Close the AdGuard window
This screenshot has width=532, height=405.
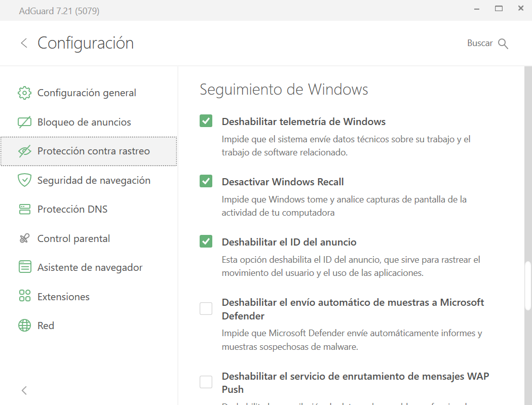[x=521, y=8]
